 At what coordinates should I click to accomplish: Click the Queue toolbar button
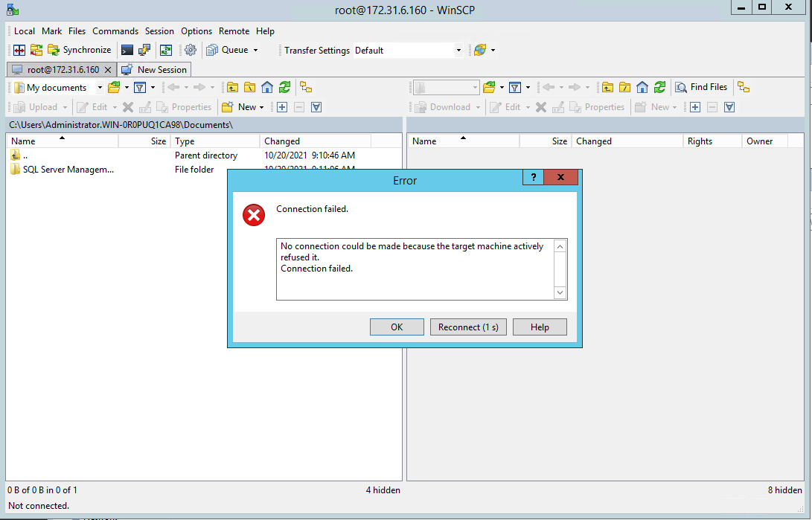tap(227, 50)
